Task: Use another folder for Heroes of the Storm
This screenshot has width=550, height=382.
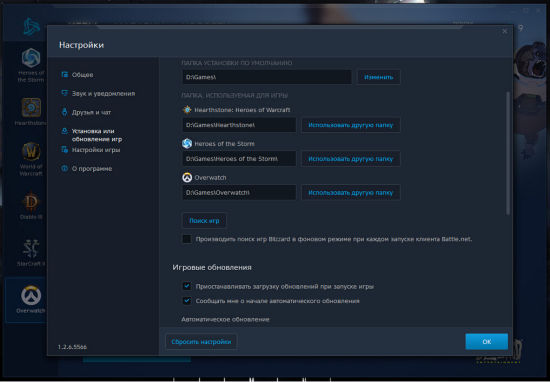Action: (350, 159)
